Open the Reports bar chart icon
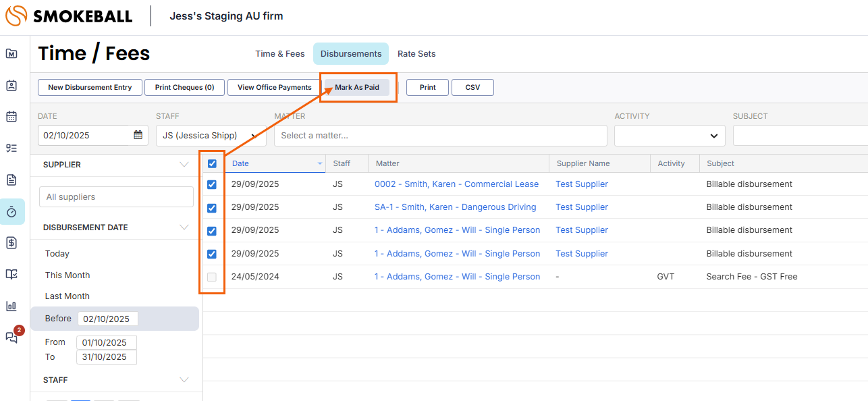 (11, 306)
